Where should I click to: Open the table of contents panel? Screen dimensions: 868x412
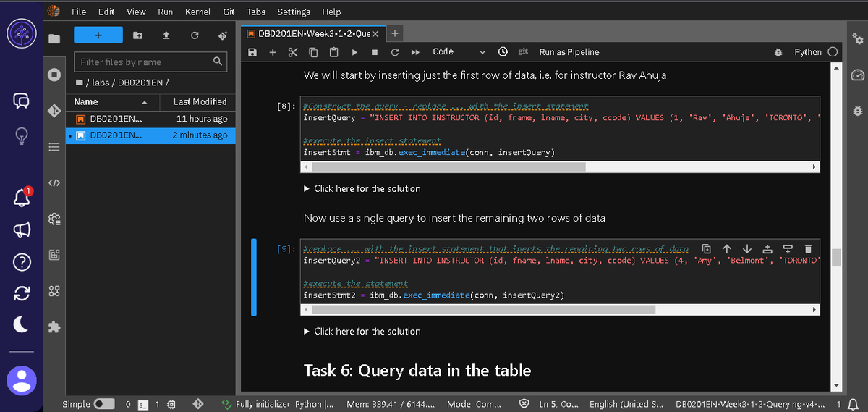pyautogui.click(x=54, y=147)
